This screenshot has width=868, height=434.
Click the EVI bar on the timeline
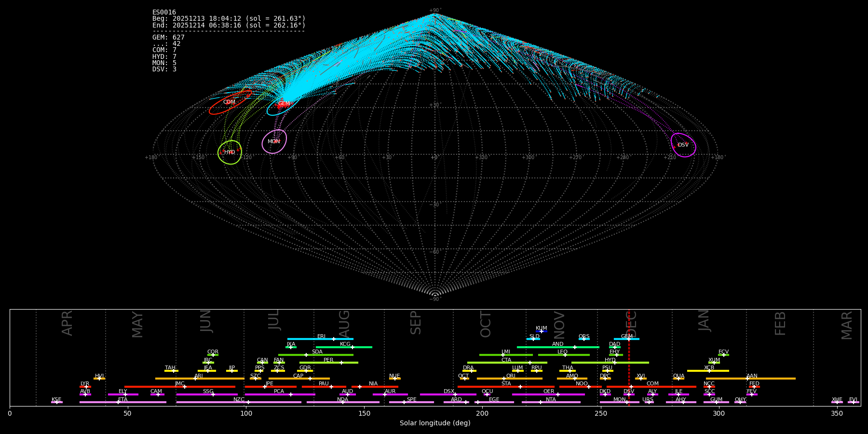click(x=854, y=402)
